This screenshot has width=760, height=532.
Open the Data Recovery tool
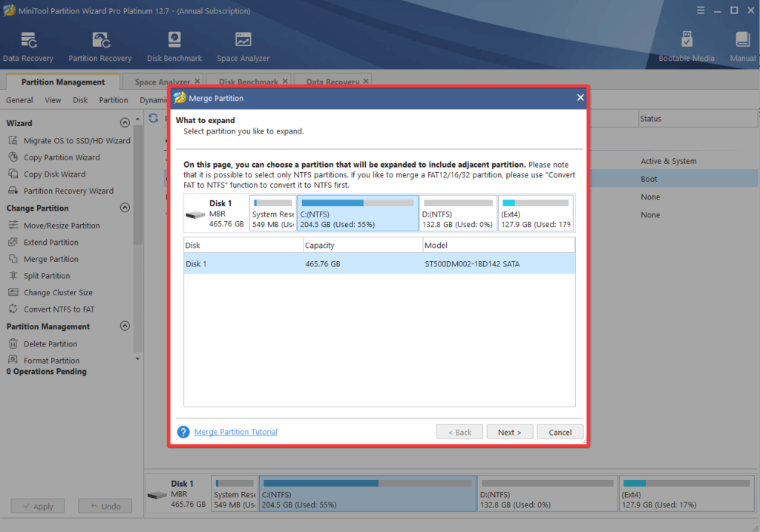pos(28,47)
